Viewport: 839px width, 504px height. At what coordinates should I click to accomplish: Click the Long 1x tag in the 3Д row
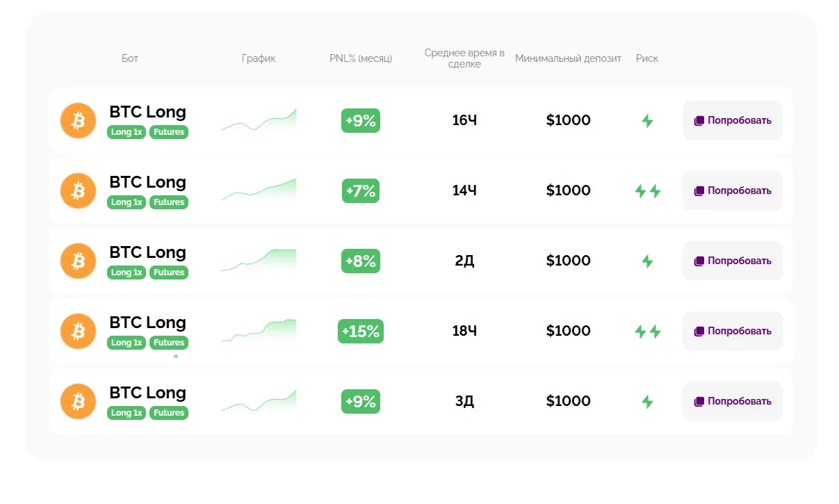(127, 413)
